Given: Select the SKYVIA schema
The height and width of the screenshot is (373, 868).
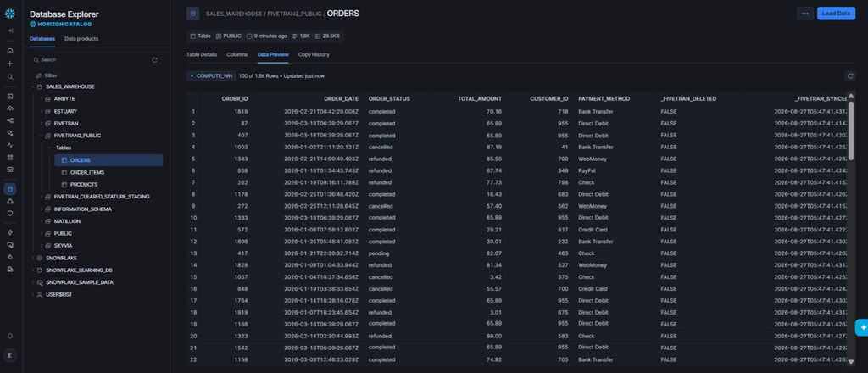Looking at the screenshot, I should tap(63, 246).
